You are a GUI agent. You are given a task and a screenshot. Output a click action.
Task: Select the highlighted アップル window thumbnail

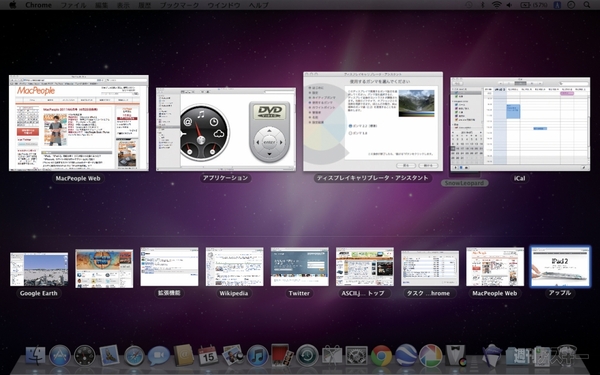pos(560,267)
